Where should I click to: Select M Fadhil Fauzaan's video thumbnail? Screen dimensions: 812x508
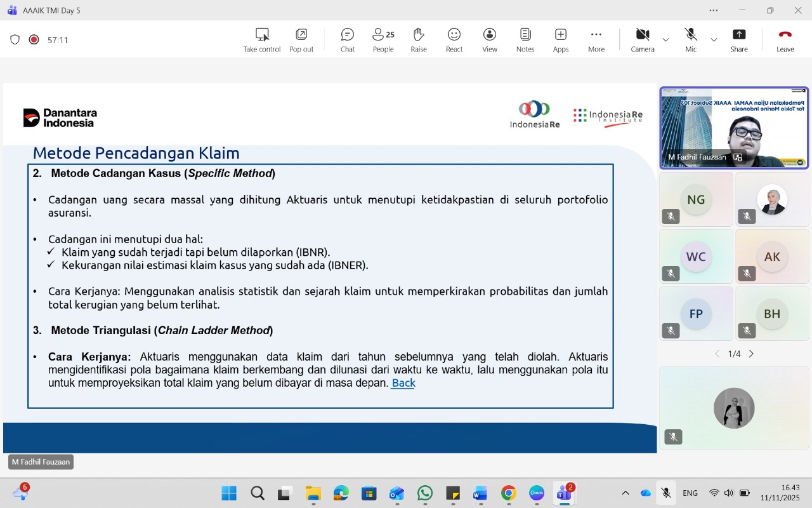pyautogui.click(x=734, y=128)
